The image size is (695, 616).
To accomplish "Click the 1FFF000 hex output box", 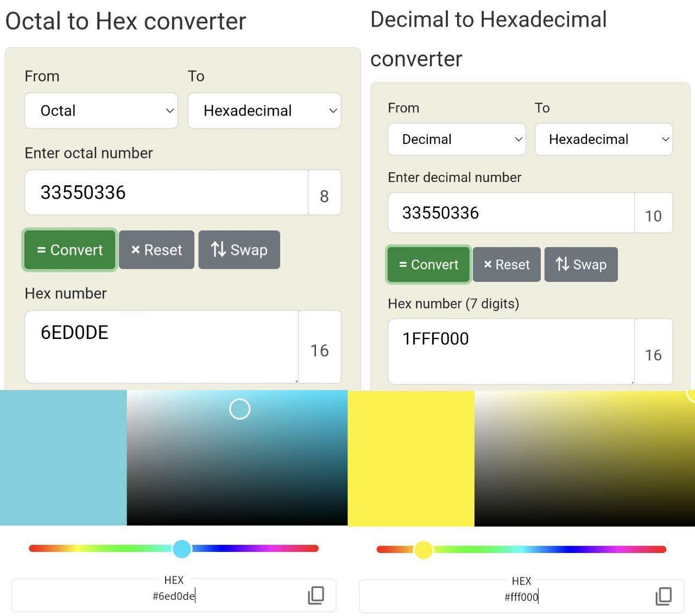I will click(511, 351).
